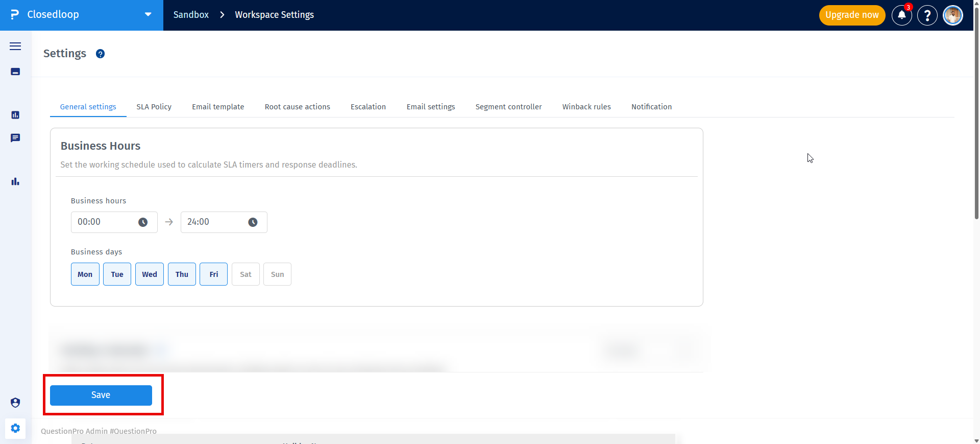The width and height of the screenshot is (980, 444).
Task: Click the Upgrade now button
Action: click(x=852, y=15)
